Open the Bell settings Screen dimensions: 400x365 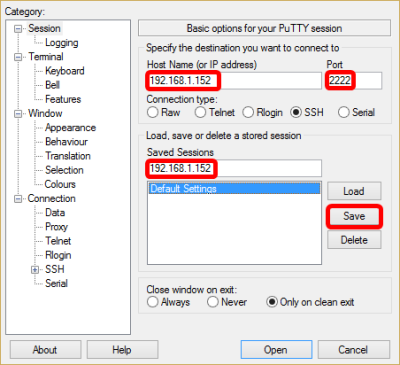(52, 85)
